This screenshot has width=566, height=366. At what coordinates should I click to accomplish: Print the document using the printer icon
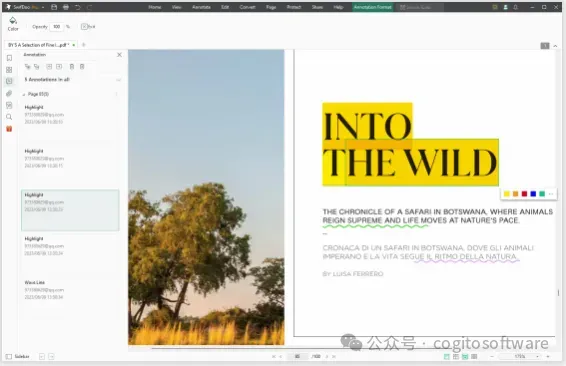pos(66,7)
